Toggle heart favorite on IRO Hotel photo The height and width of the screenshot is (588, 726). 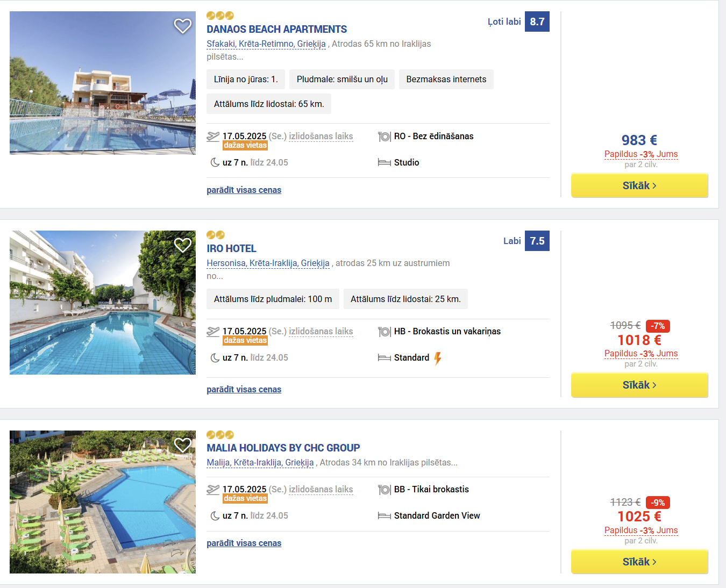tap(183, 245)
